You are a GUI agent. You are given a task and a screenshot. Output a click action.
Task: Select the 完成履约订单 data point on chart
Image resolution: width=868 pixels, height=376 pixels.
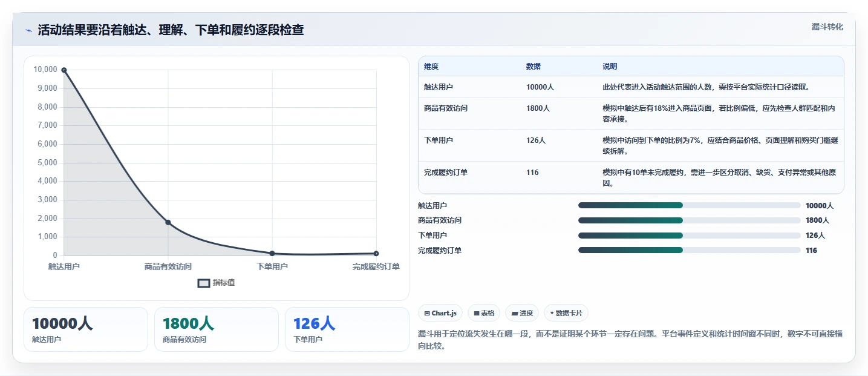coord(376,253)
